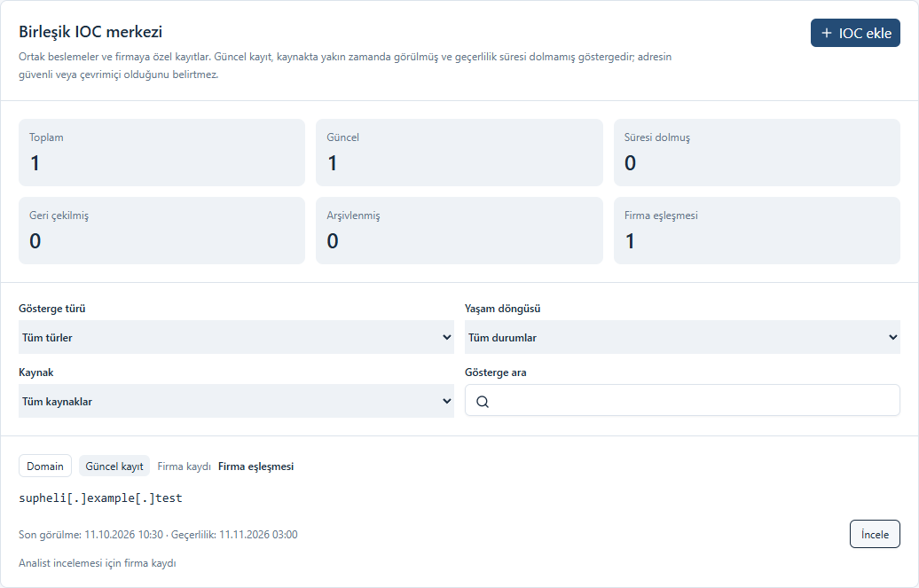Click the chevron on Tüm durumlar

892,337
